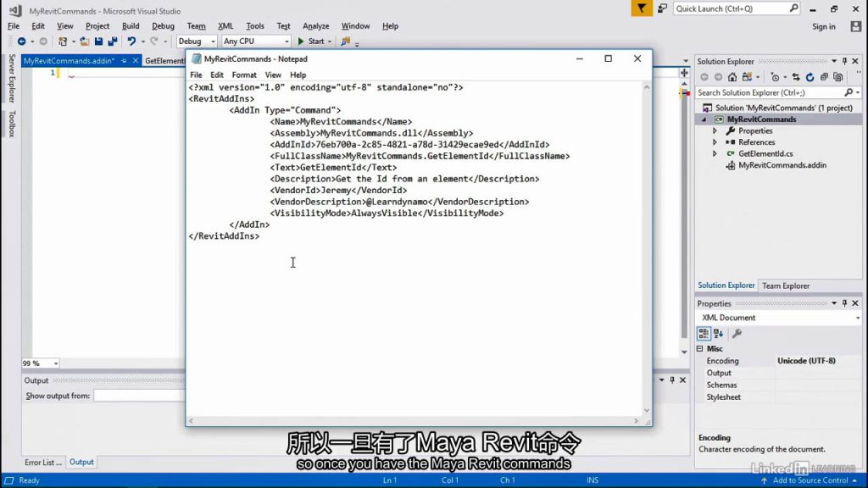The width and height of the screenshot is (868, 488).
Task: Open the notification flag icon
Action: [642, 8]
